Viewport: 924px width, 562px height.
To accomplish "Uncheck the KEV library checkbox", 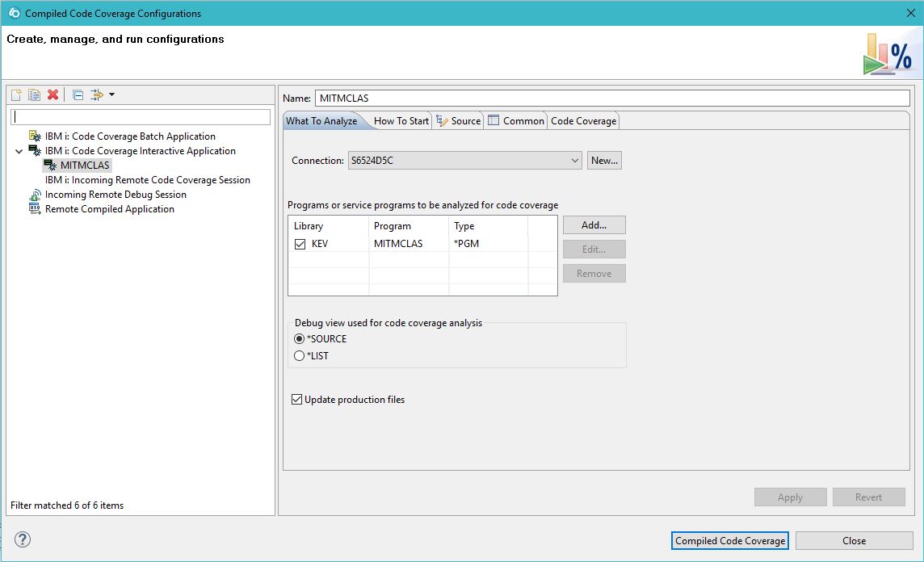I will pos(300,244).
